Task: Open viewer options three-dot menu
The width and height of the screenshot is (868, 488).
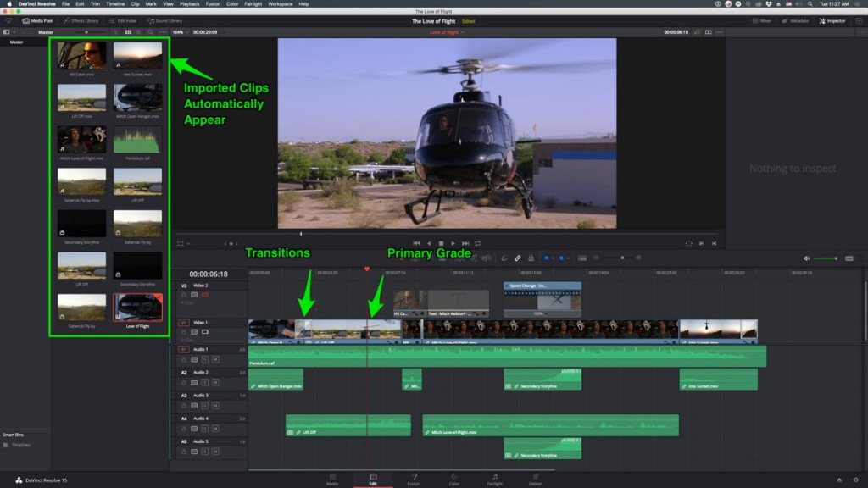Action: 719,32
